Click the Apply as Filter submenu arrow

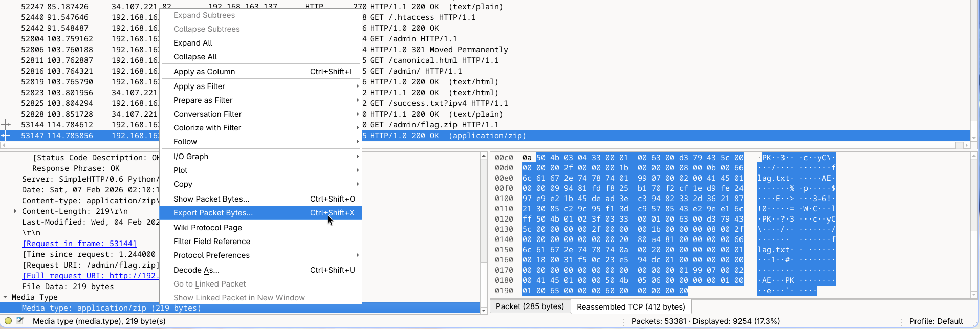(357, 86)
